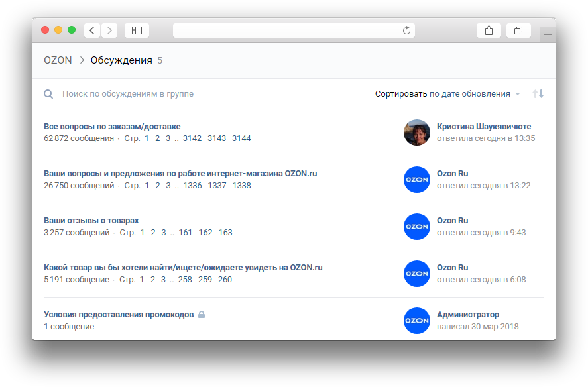Go forward with Safari forward arrow
Screen dimensions: 588x387
pyautogui.click(x=109, y=30)
